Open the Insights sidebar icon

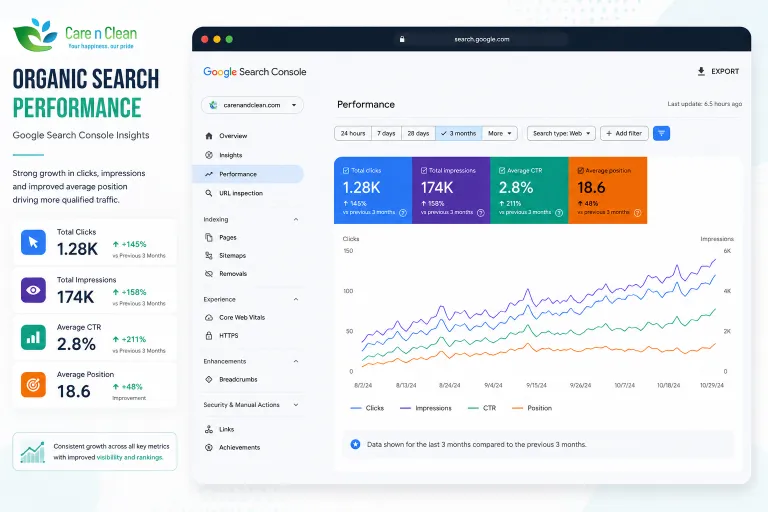click(209, 155)
